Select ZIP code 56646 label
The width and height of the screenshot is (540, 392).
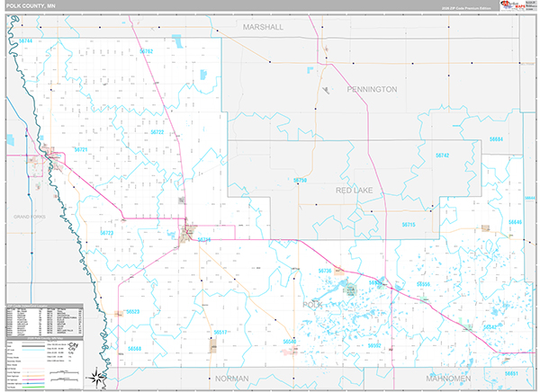515,222
